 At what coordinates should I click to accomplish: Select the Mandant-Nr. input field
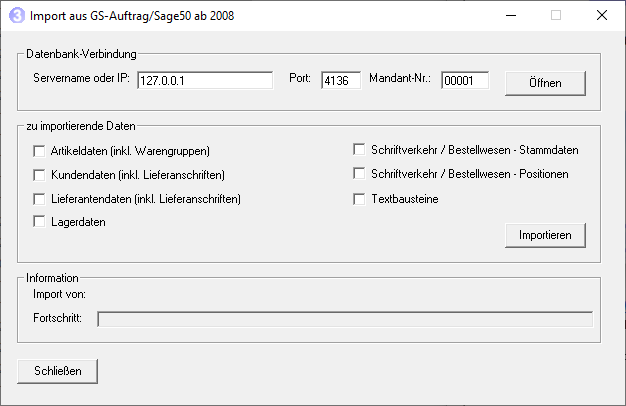[465, 81]
